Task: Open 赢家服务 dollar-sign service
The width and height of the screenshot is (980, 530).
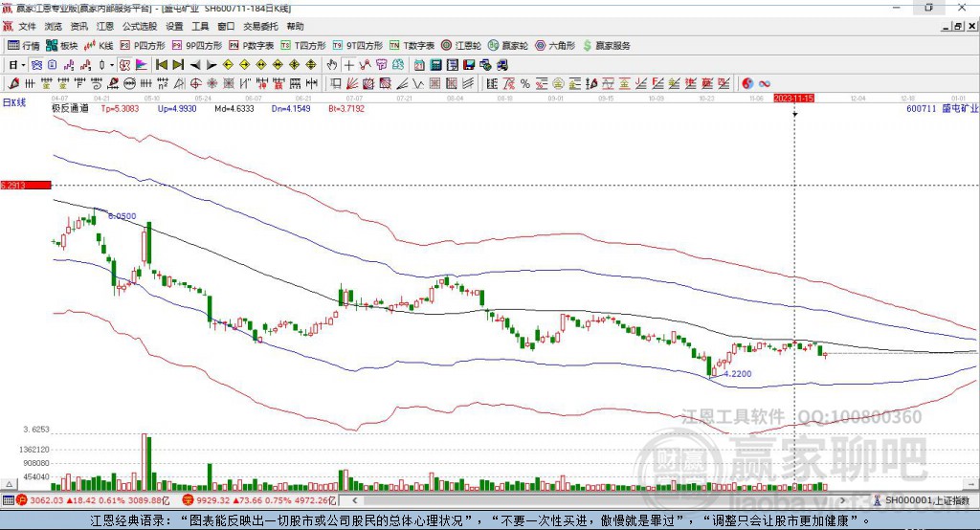Action: (606, 46)
